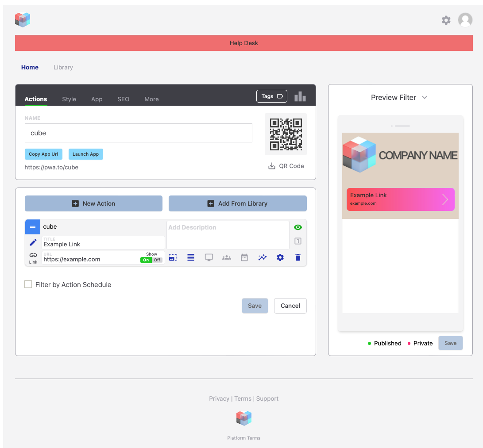Click the text alignment lines icon
This screenshot has height=448, width=483.
[x=191, y=257]
